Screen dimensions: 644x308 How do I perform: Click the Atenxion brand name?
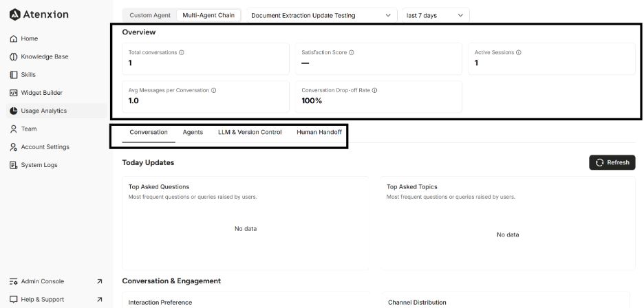pyautogui.click(x=45, y=15)
